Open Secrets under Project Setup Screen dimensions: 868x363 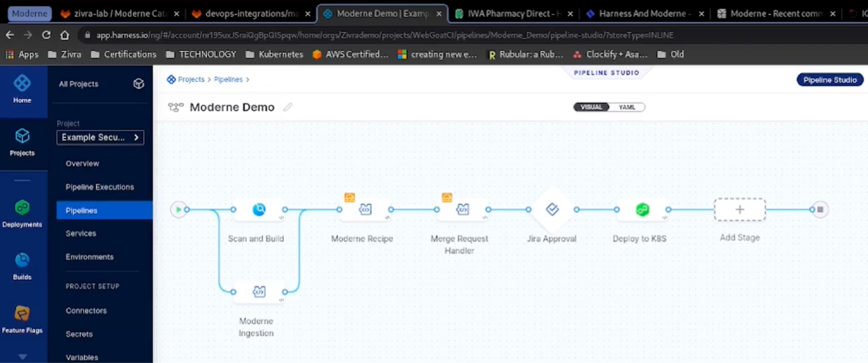79,334
